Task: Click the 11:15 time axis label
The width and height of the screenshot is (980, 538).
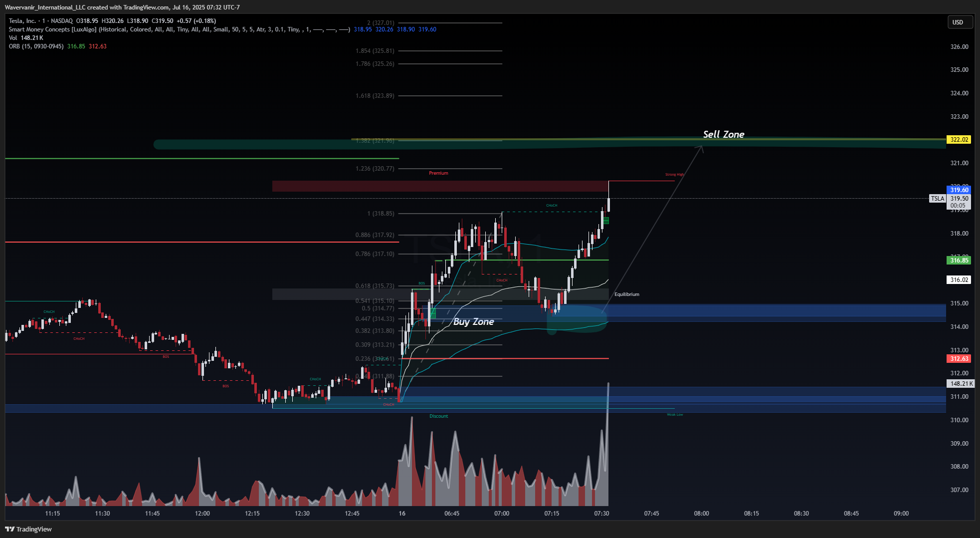Action: [52, 514]
